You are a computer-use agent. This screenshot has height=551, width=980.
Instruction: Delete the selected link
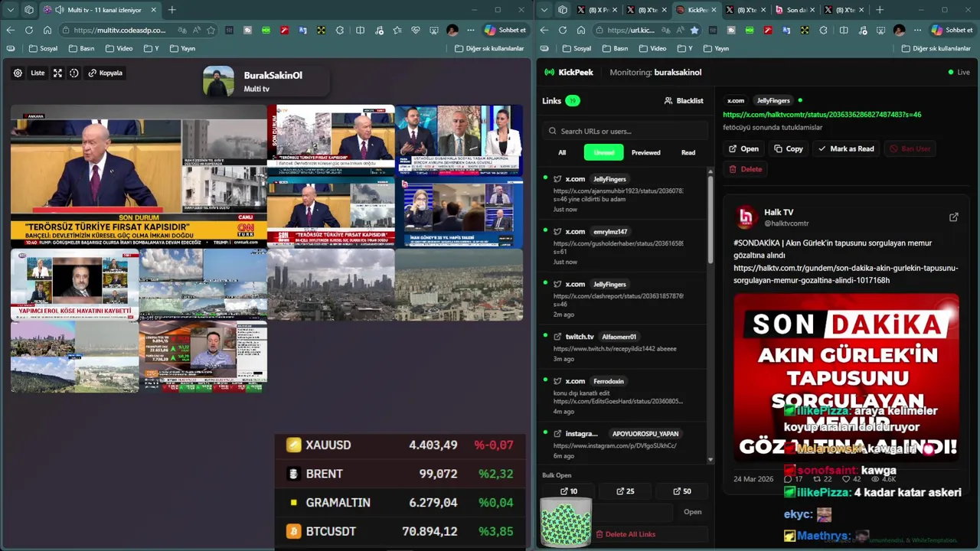745,169
